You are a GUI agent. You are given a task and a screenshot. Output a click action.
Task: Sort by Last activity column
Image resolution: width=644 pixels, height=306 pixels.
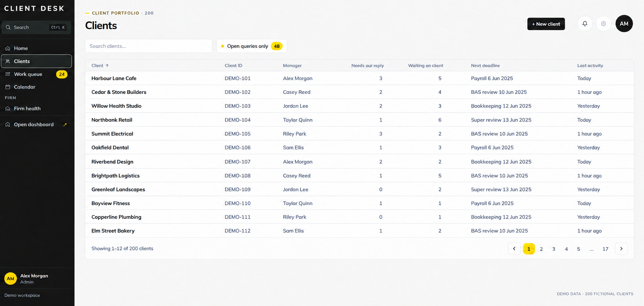tap(590, 66)
